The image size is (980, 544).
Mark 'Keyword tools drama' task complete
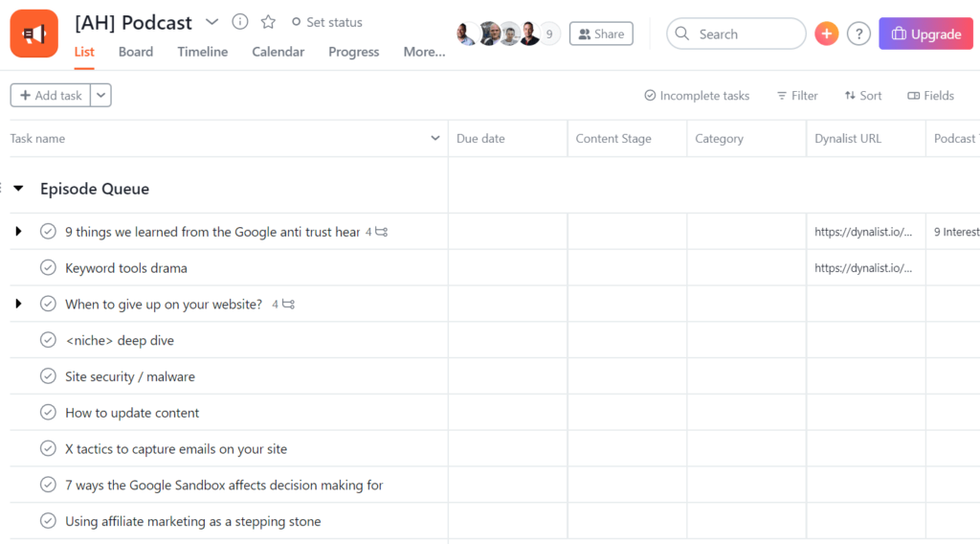(x=48, y=267)
